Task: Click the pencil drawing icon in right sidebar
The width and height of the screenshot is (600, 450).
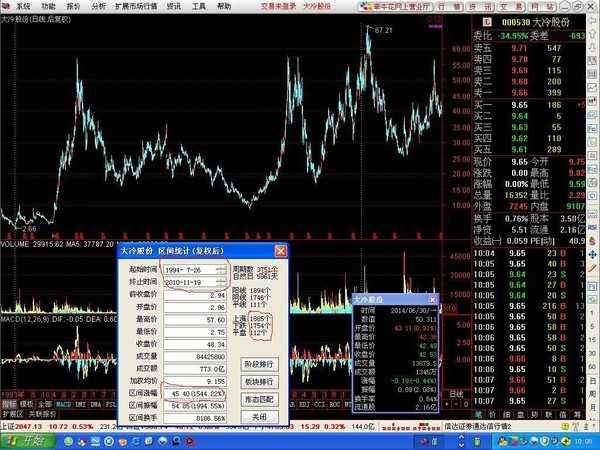Action: [592, 267]
